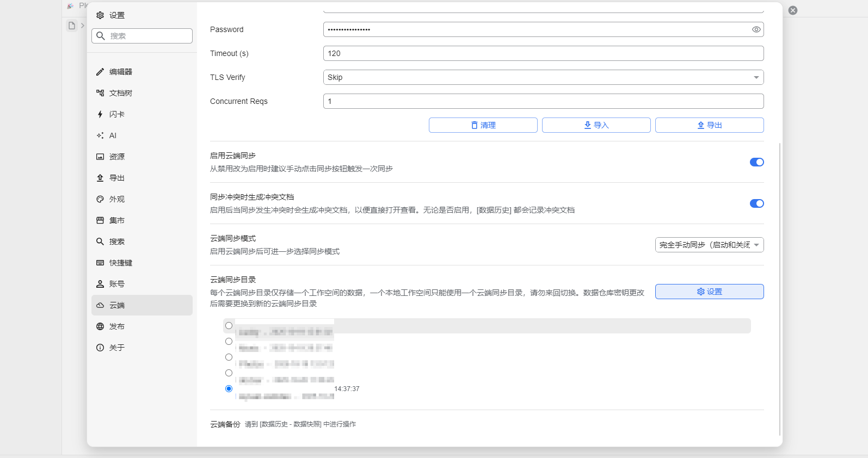Image resolution: width=868 pixels, height=458 pixels.
Task: Select the first cloud directory radio button
Action: click(229, 326)
